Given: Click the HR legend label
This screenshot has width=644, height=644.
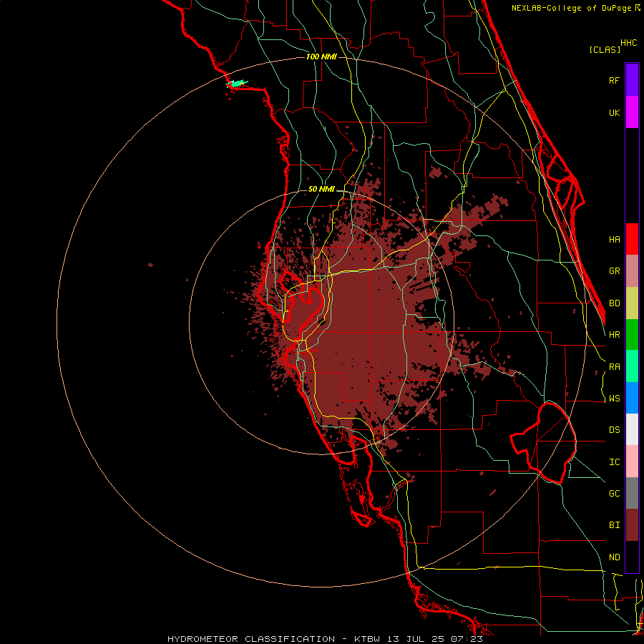Looking at the screenshot, I should coord(614,335).
